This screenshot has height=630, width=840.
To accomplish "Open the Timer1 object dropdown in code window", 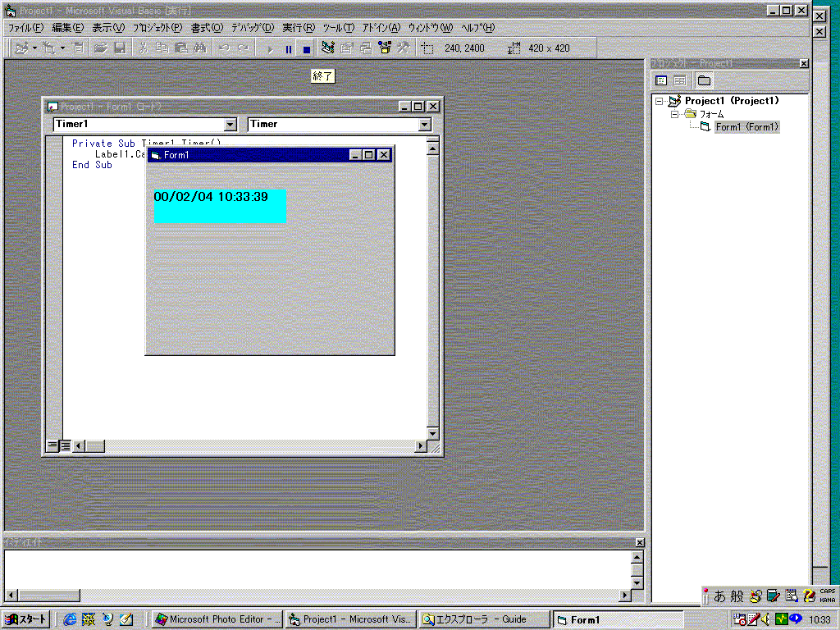I will pos(231,125).
